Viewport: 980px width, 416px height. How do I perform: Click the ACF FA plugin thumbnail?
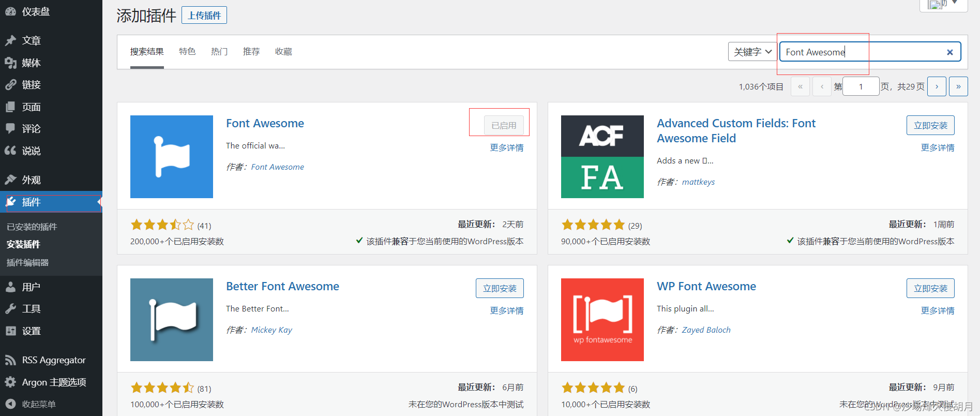[x=602, y=157]
